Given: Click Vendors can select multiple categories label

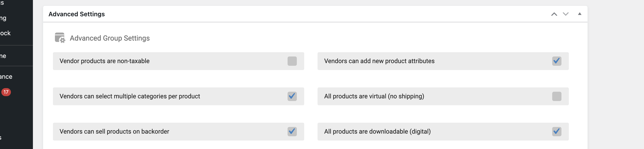Looking at the screenshot, I should pos(129,96).
